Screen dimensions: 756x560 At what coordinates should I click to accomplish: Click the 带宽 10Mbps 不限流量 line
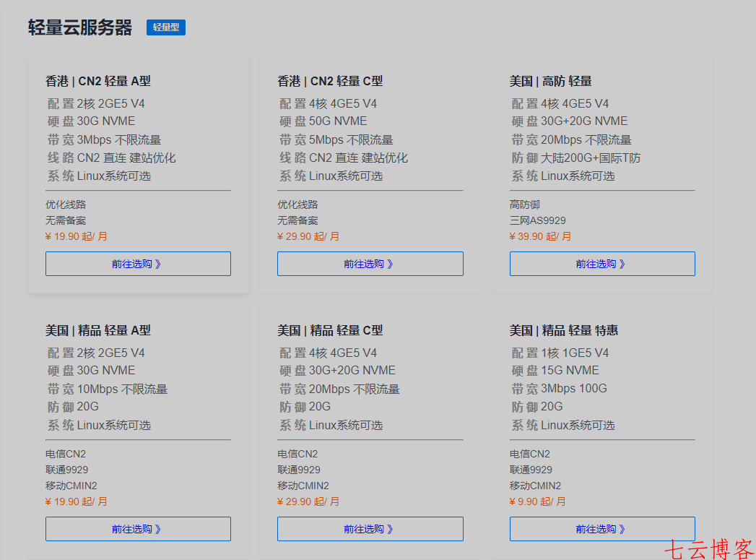point(107,389)
